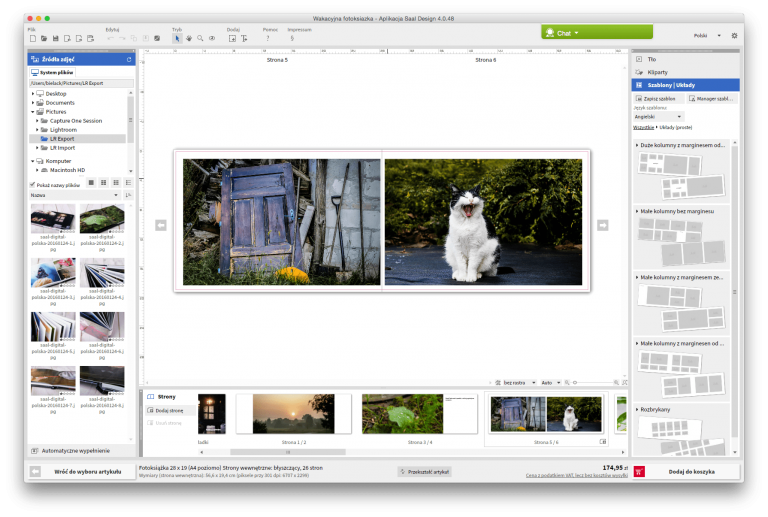Select the Strona 3 / 4 thumbnail

(419, 414)
